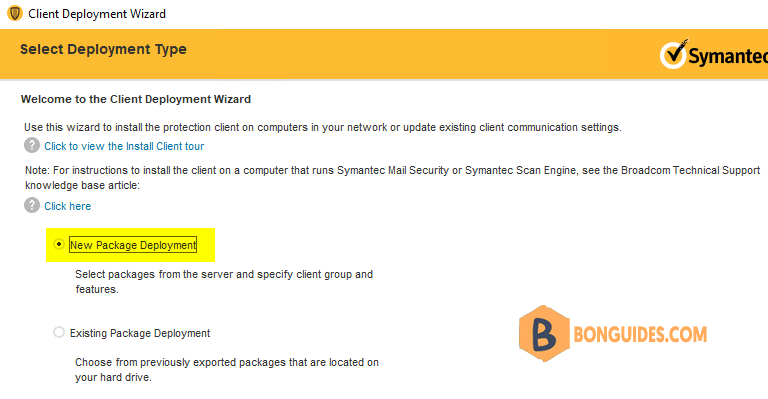Click the wizard intro sentence about protection client
The width and height of the screenshot is (768, 399).
323,127
